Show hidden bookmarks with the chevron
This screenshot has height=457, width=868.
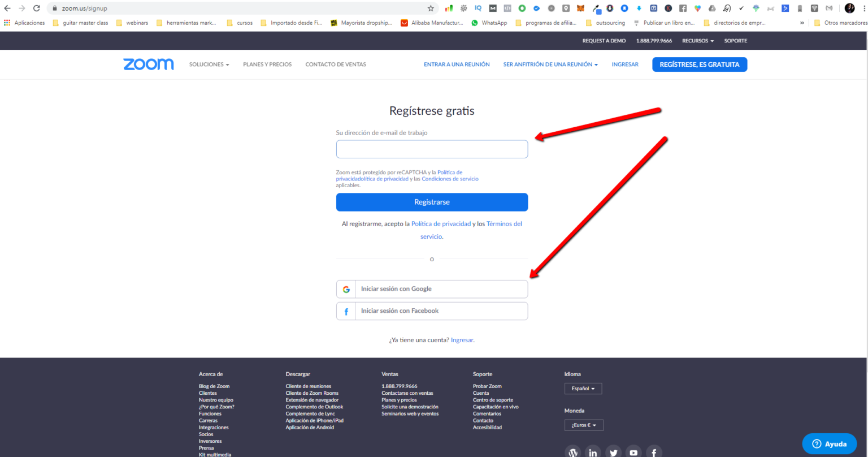[x=802, y=23]
